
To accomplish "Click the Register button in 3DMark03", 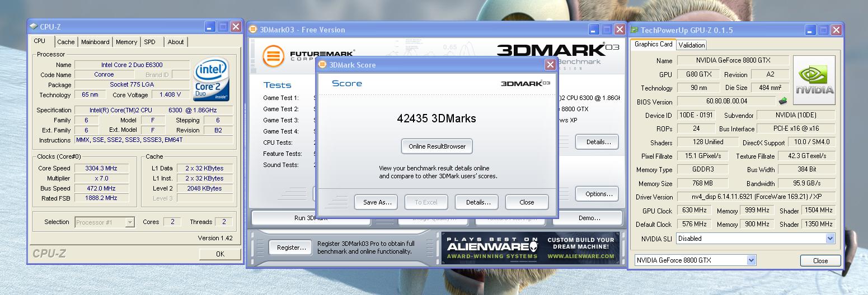I will pyautogui.click(x=291, y=248).
